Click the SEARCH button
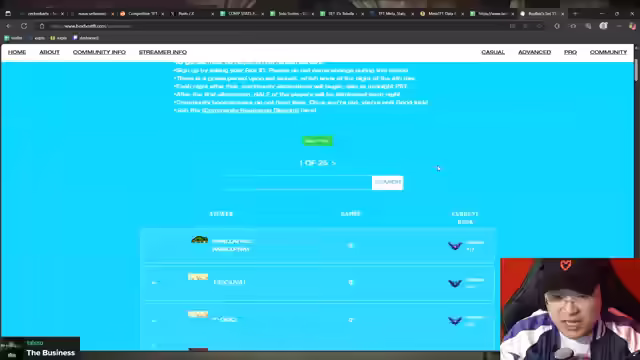This screenshot has width=640, height=360. (x=387, y=182)
